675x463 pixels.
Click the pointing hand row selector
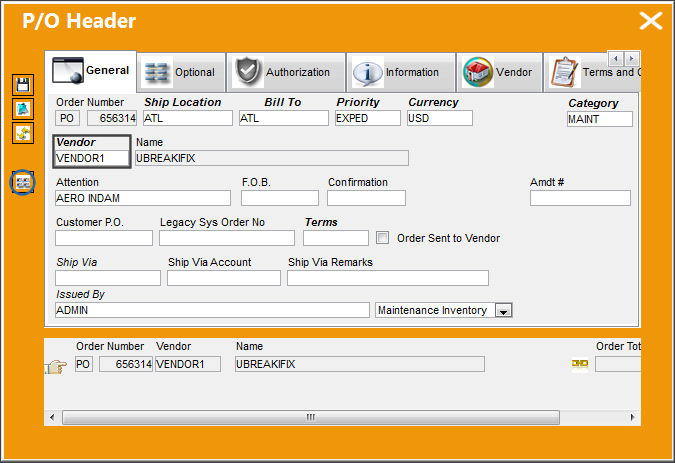[x=57, y=367]
